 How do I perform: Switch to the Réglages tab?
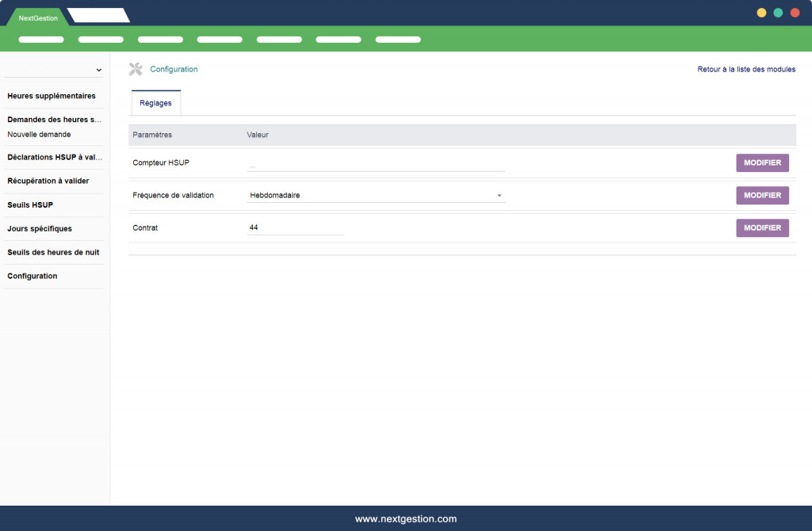tap(156, 103)
